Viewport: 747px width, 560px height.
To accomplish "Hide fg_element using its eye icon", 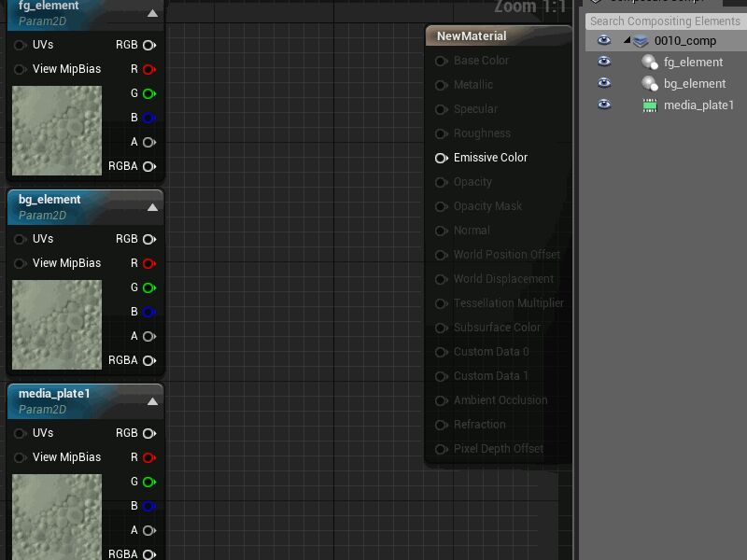I will (604, 62).
